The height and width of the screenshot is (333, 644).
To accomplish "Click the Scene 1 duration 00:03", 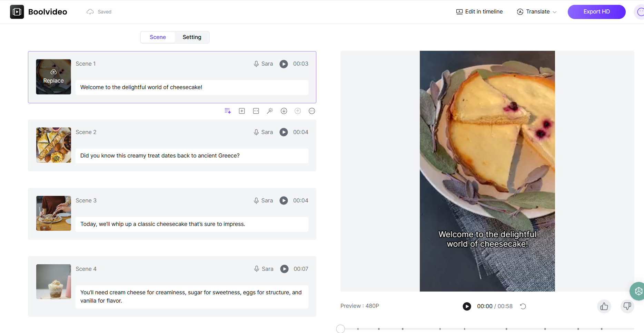I will [x=300, y=64].
